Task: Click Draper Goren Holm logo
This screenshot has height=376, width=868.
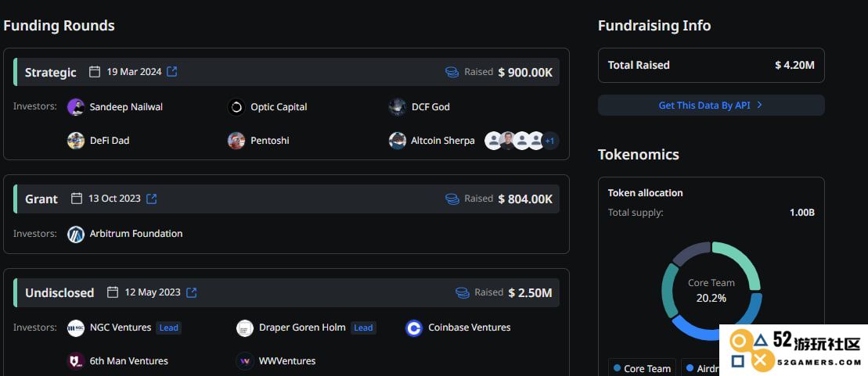Action: pos(245,328)
